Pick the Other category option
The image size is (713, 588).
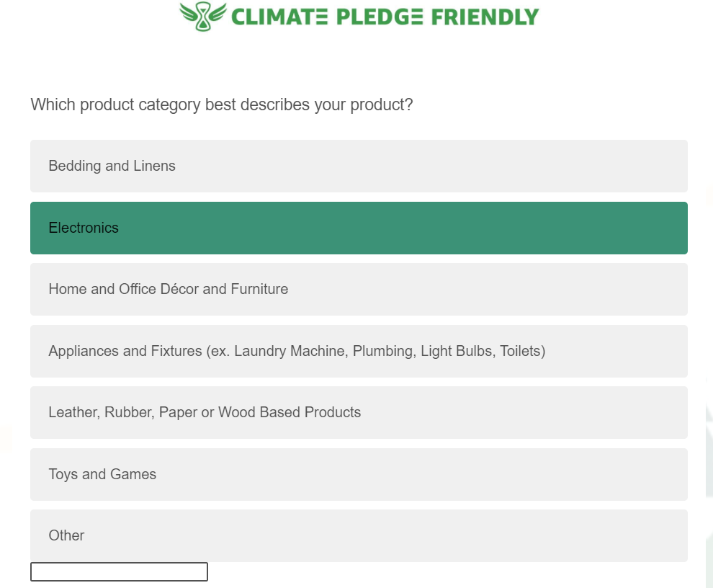pyautogui.click(x=359, y=535)
